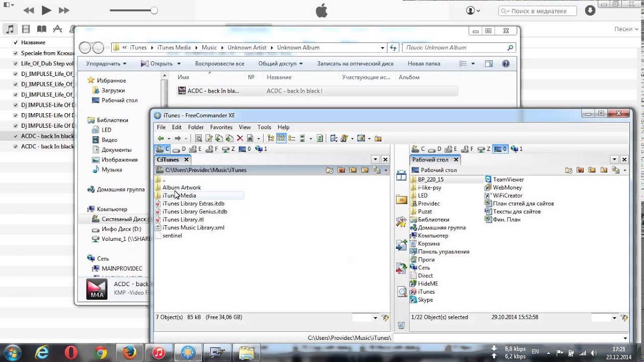Open the Folder menu in FreeCommander
Screen dimensions: 644x362
(x=196, y=127)
